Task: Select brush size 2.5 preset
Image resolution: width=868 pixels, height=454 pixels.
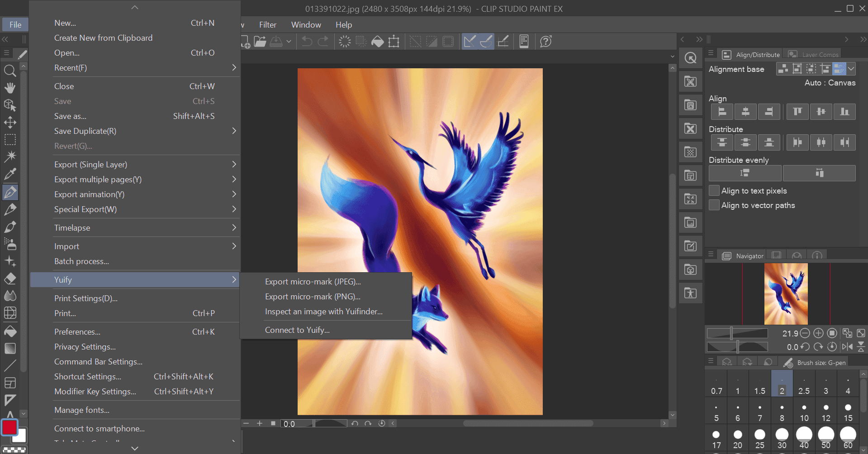Action: click(804, 383)
